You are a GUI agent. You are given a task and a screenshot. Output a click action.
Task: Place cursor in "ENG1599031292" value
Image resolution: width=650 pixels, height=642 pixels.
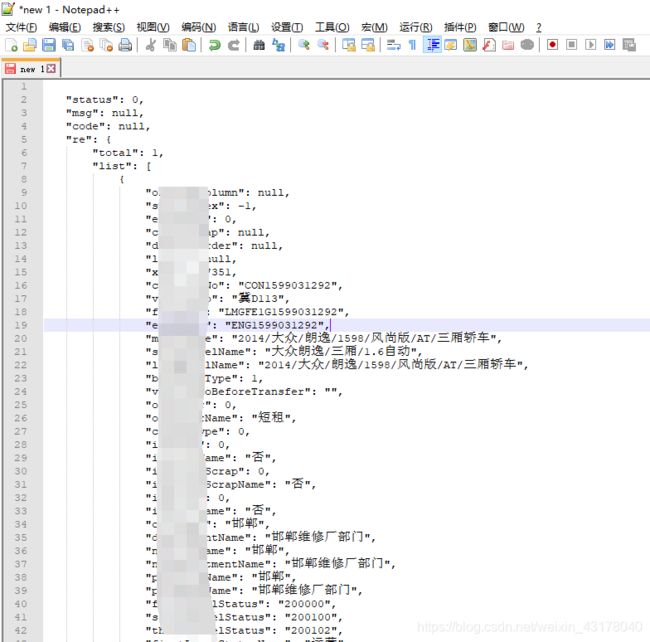[x=274, y=325]
